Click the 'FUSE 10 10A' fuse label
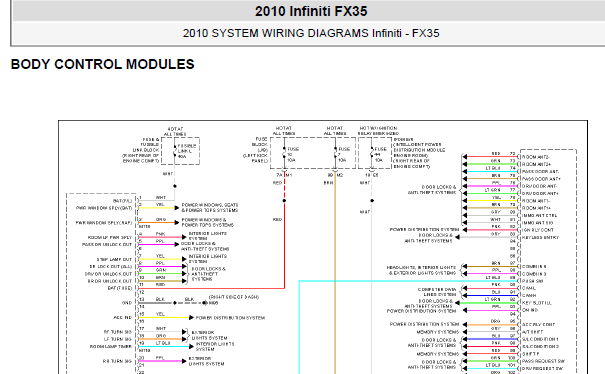The width and height of the screenshot is (605, 374). pyautogui.click(x=293, y=154)
